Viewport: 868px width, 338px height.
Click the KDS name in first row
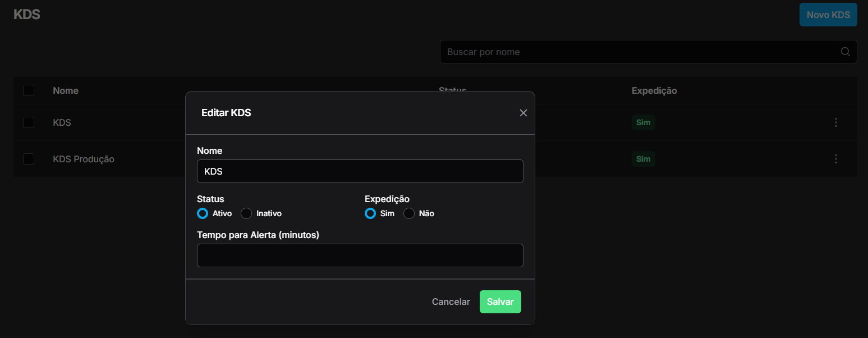pos(62,122)
